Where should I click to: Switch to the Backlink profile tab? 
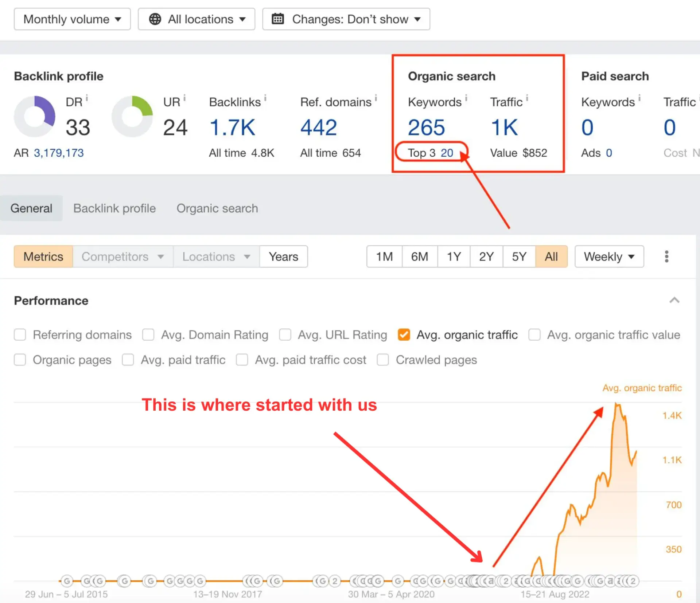(x=114, y=208)
